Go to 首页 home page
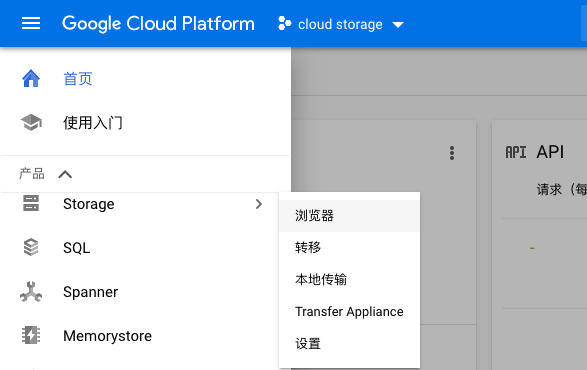Viewport: 587px width, 370px height. point(78,79)
